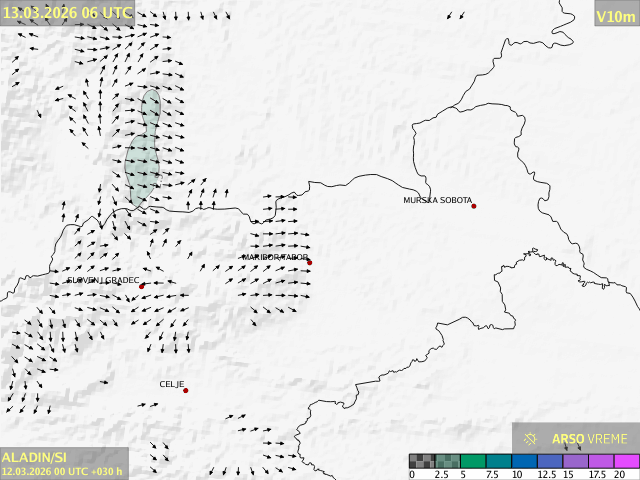Click the purple 15–17.5 legend swatch
The height and width of the screenshot is (480, 640).
pyautogui.click(x=577, y=462)
